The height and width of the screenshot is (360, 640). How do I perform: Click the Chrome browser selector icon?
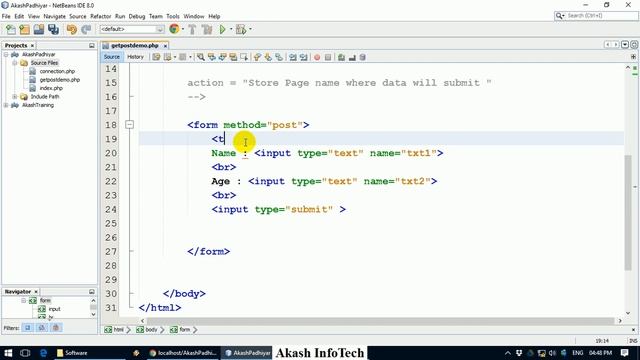pos(174,29)
